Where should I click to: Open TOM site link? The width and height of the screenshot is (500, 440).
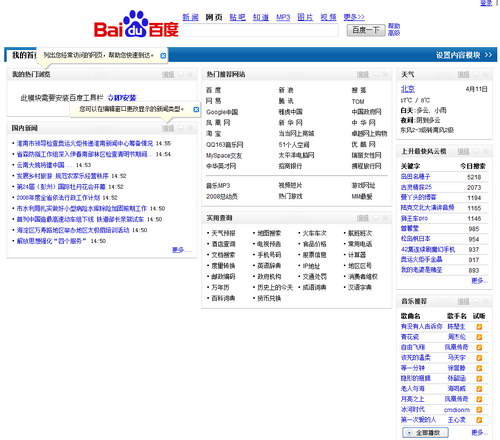(358, 101)
